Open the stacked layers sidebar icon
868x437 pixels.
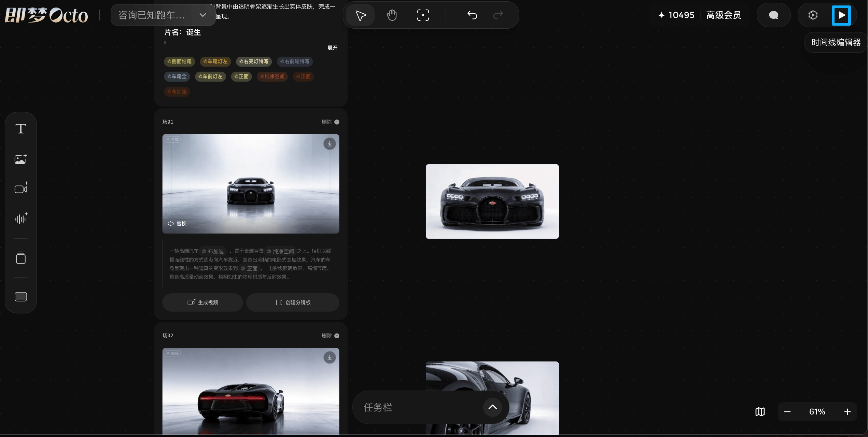click(x=21, y=258)
